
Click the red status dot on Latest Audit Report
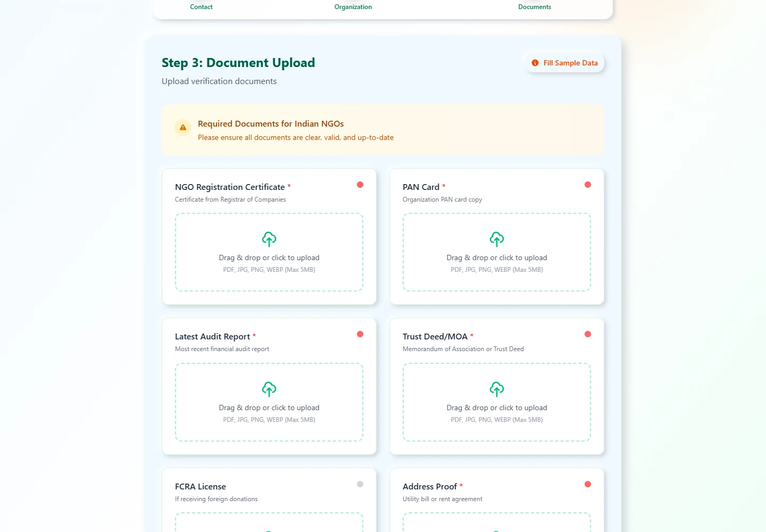click(360, 334)
